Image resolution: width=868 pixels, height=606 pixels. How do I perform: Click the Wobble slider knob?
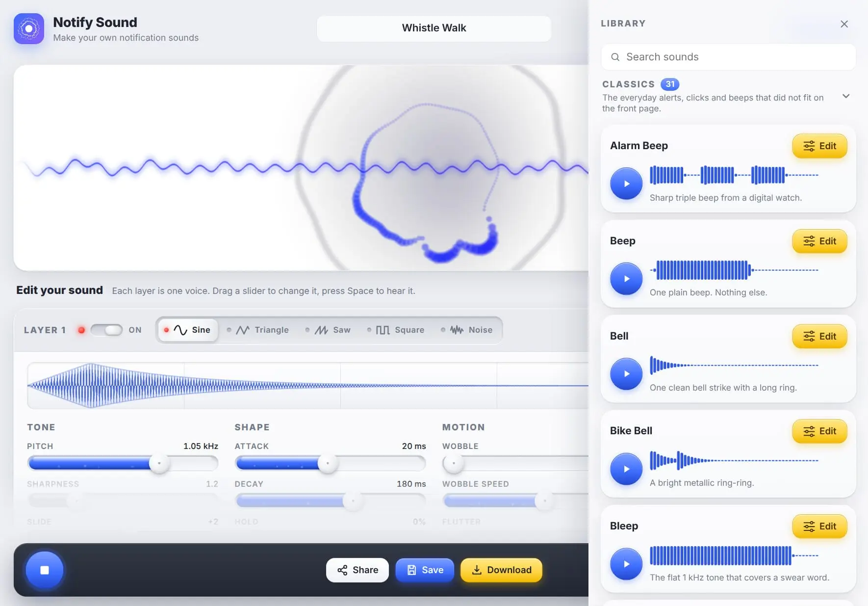click(x=454, y=463)
